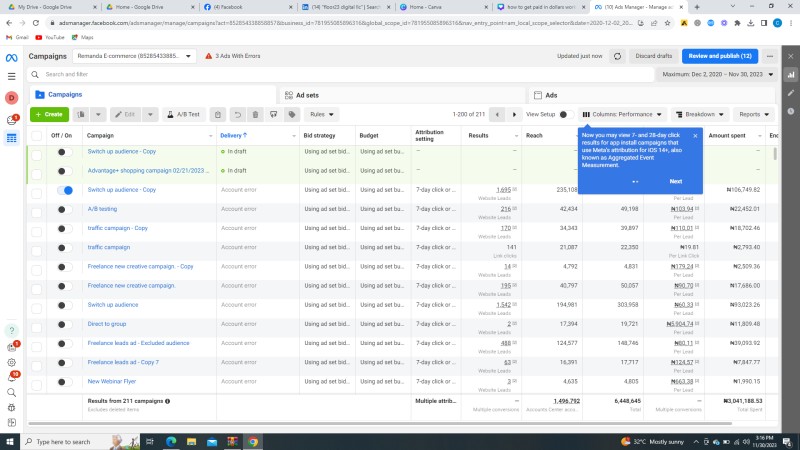Go to next page of campaigns
This screenshot has height=450, width=800.
(514, 114)
